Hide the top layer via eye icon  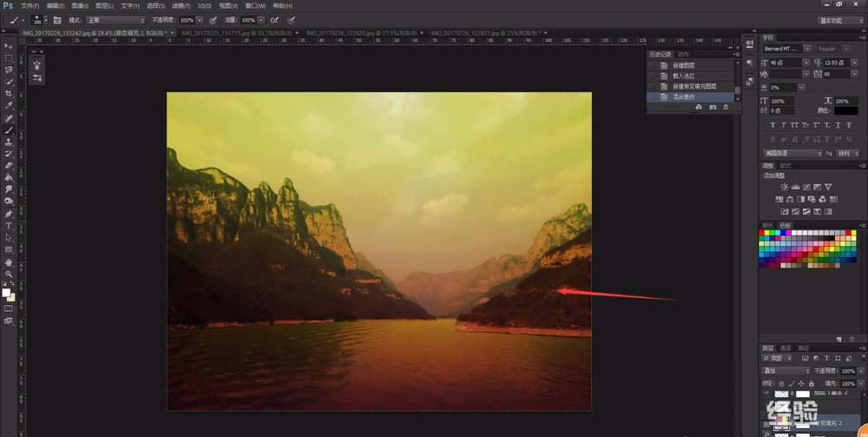(x=766, y=394)
